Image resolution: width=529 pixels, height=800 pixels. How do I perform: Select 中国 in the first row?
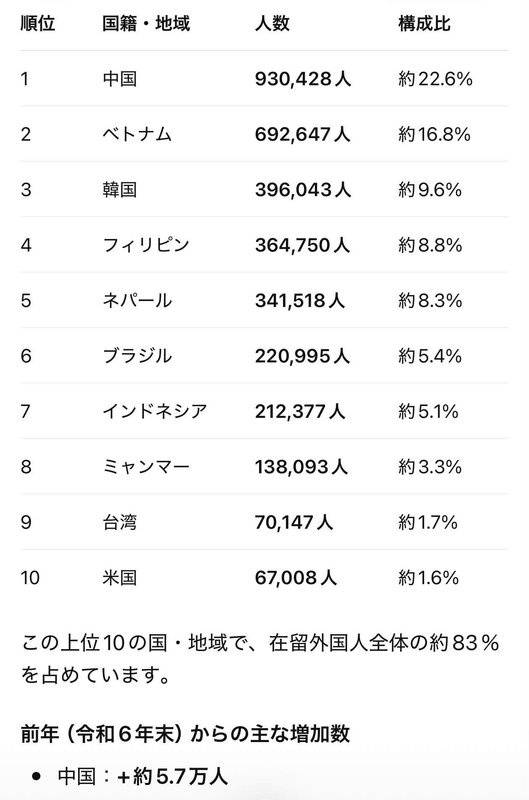[119, 79]
